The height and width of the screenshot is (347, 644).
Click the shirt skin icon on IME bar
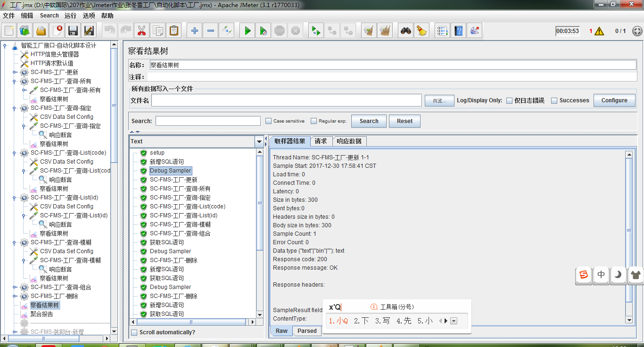point(636,275)
